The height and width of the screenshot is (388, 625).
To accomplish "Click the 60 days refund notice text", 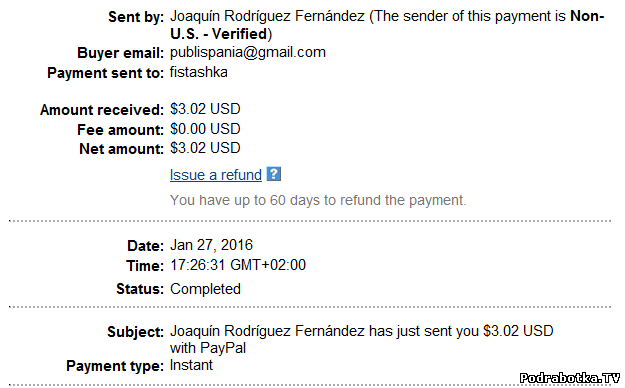I will [318, 200].
